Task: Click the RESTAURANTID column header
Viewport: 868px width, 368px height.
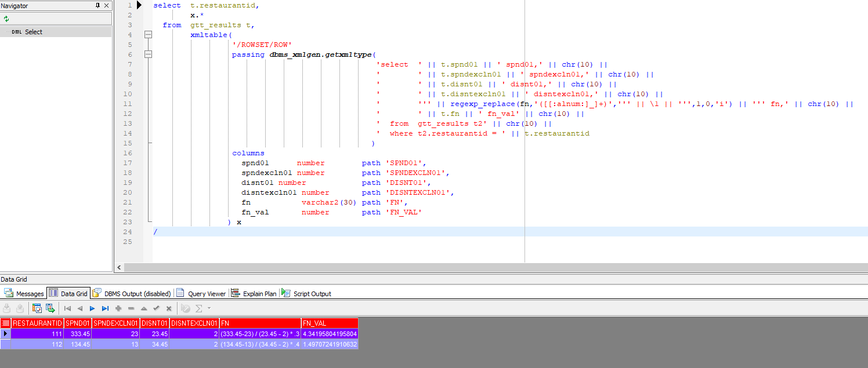Action: click(x=37, y=323)
